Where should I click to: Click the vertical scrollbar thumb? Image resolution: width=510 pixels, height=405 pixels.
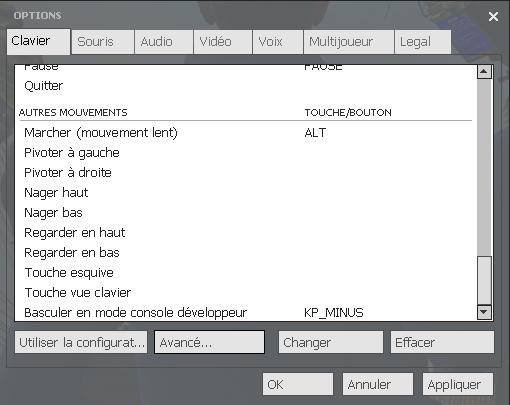point(484,281)
